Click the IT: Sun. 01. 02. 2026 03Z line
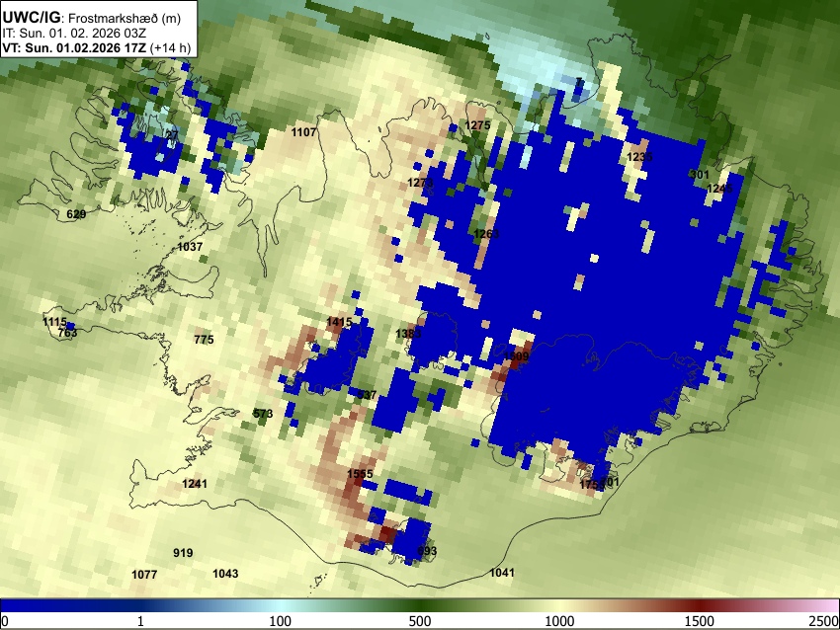This screenshot has height=630, width=840. pyautogui.click(x=74, y=34)
